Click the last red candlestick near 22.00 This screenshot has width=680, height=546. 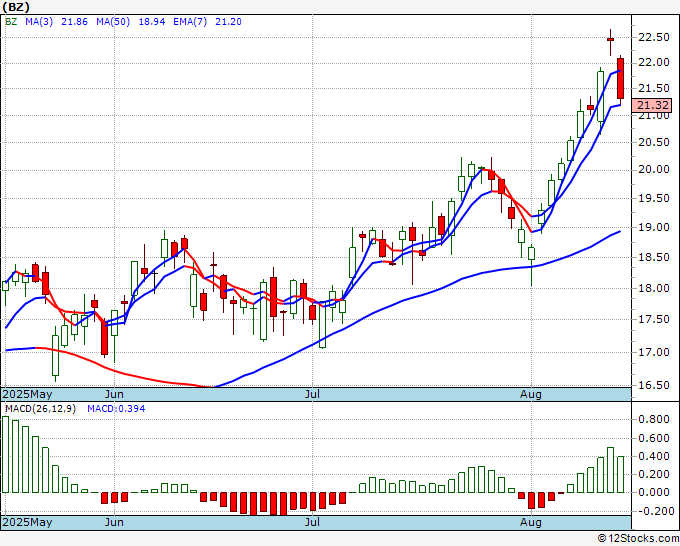(x=621, y=79)
